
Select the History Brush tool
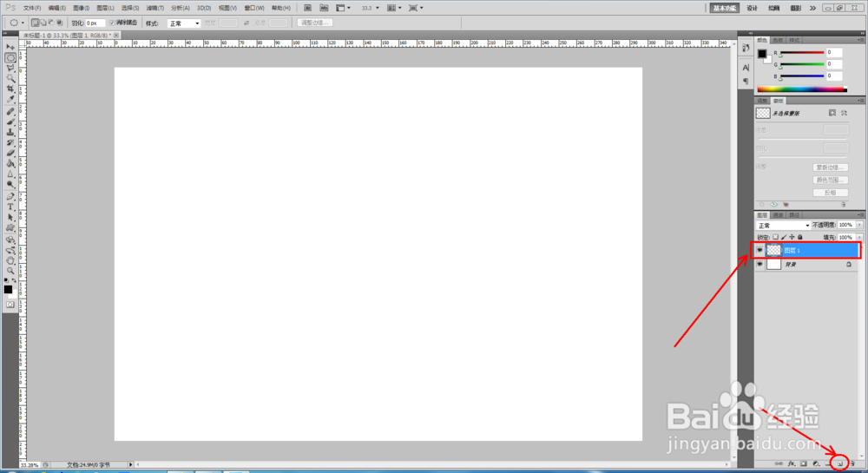10,142
